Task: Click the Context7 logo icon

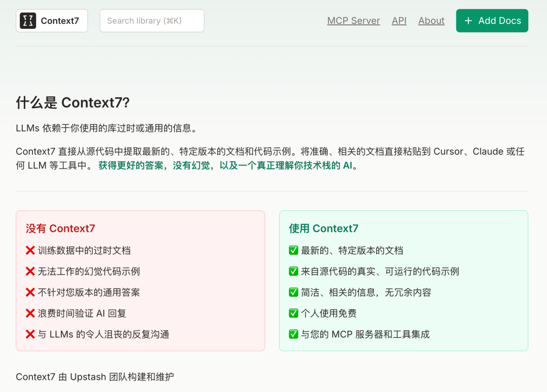Action: [x=28, y=21]
